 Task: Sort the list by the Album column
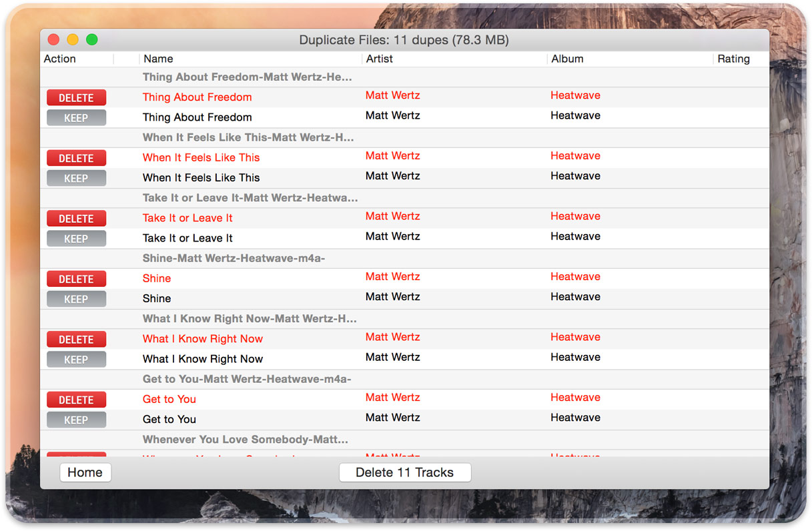568,59
